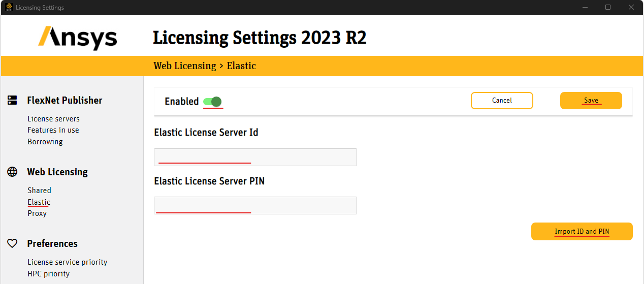Click Import ID and PIN button
The height and width of the screenshot is (284, 644).
click(x=582, y=232)
